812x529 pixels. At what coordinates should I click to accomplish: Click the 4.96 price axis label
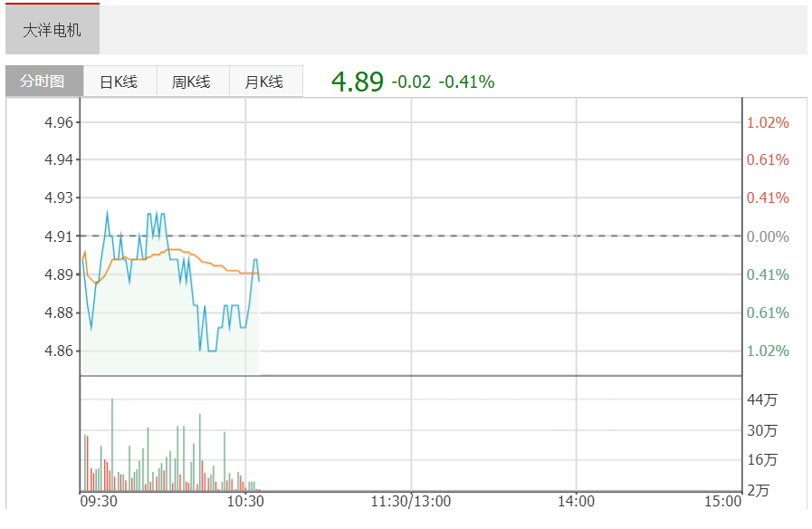coord(59,122)
